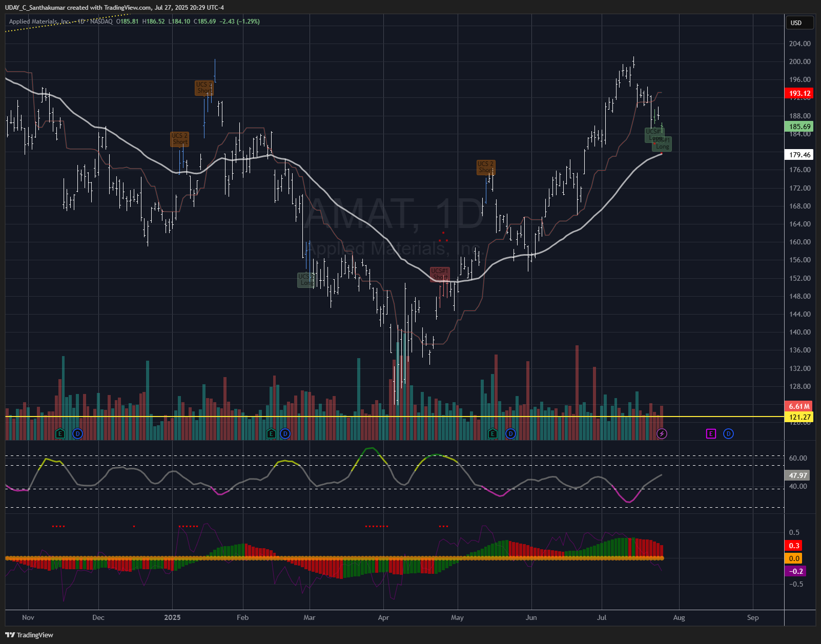Click the H186.52 high value

click(x=154, y=22)
